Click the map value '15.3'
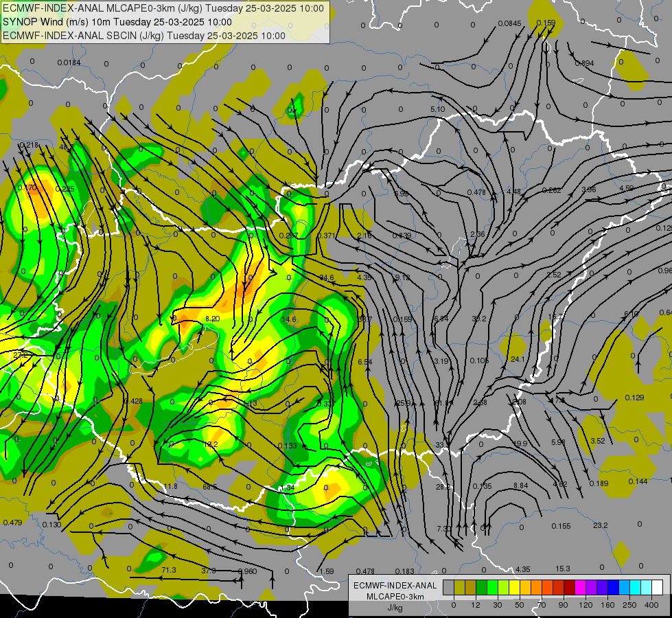Screen dimensions: 672x618 tap(563, 569)
